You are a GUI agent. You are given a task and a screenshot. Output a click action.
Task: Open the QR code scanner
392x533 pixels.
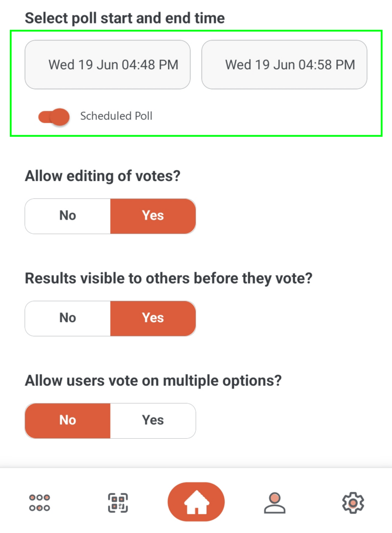point(118,502)
